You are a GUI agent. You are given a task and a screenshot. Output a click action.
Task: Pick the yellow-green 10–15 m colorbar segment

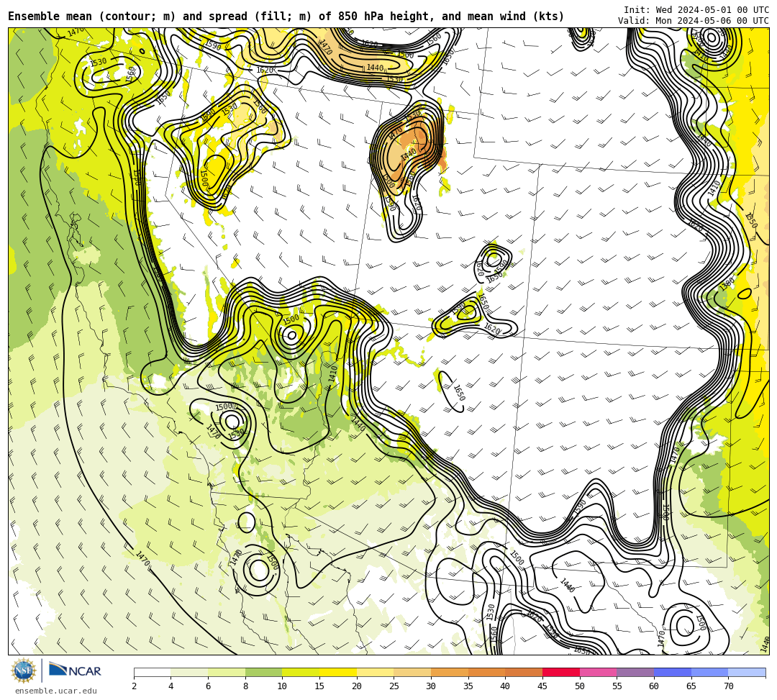point(301,672)
